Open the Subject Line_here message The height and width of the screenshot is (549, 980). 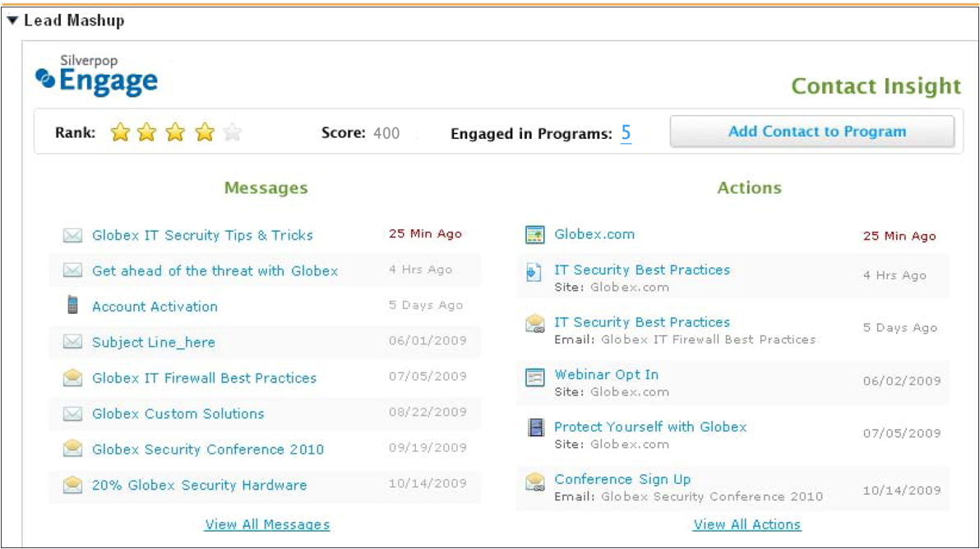coord(154,342)
